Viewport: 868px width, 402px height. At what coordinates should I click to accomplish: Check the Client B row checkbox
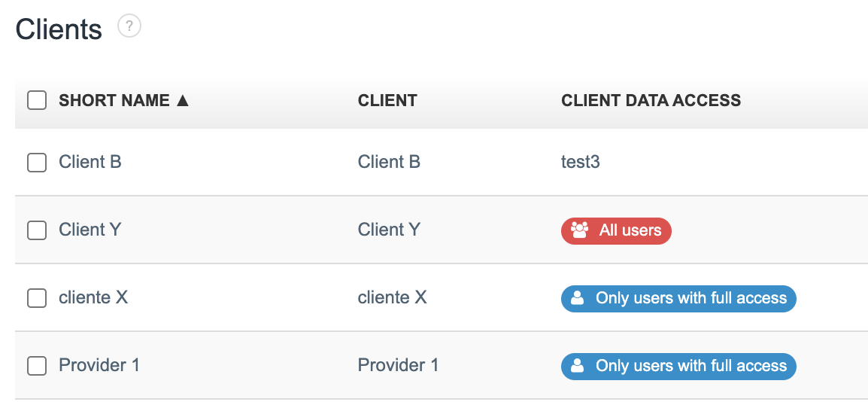pyautogui.click(x=37, y=162)
